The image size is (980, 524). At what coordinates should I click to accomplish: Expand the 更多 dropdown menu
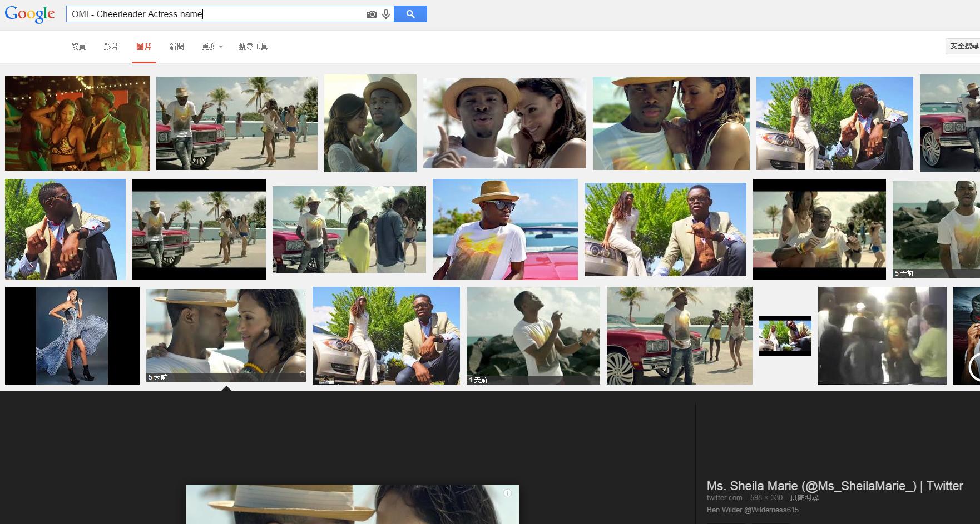tap(212, 47)
